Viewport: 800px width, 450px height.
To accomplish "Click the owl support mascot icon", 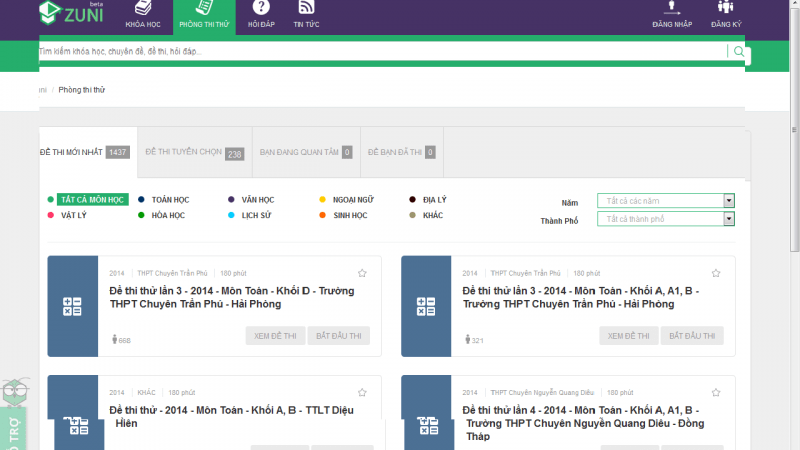I will pyautogui.click(x=15, y=392).
